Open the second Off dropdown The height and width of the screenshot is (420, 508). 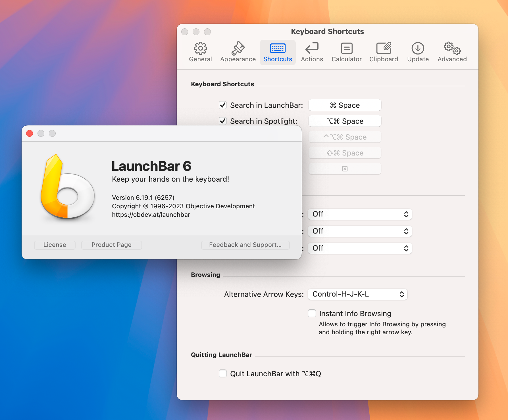pos(360,231)
